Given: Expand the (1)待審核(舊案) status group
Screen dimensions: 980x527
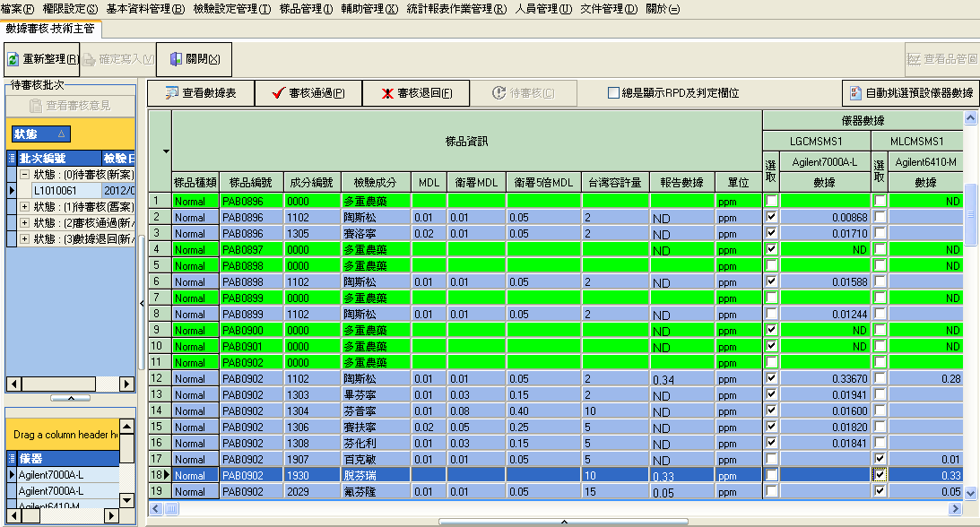Looking at the screenshot, I should click(x=24, y=206).
